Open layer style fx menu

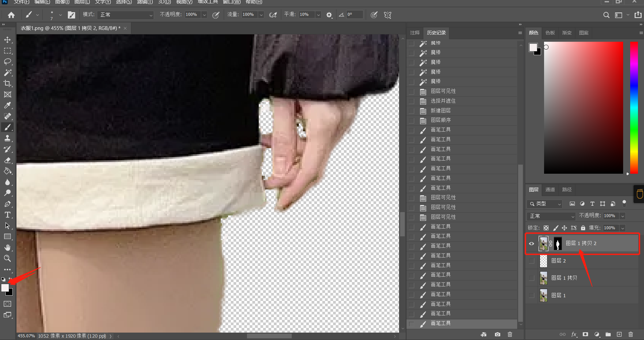574,334
